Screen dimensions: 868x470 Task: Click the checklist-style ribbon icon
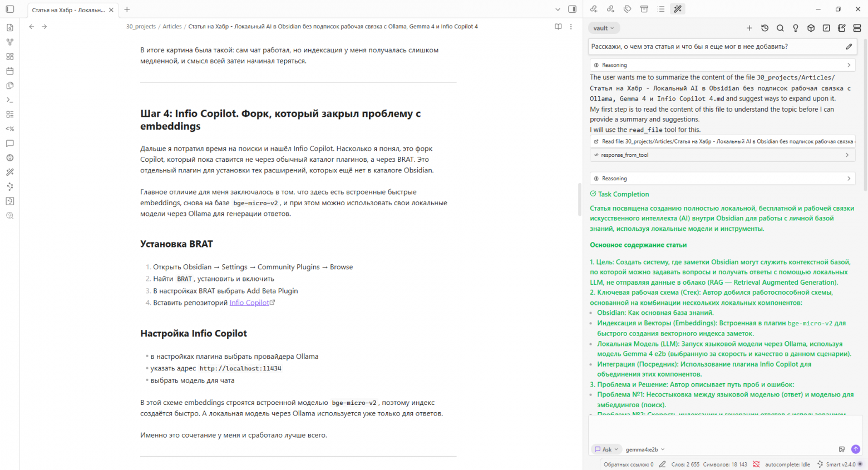(10, 115)
